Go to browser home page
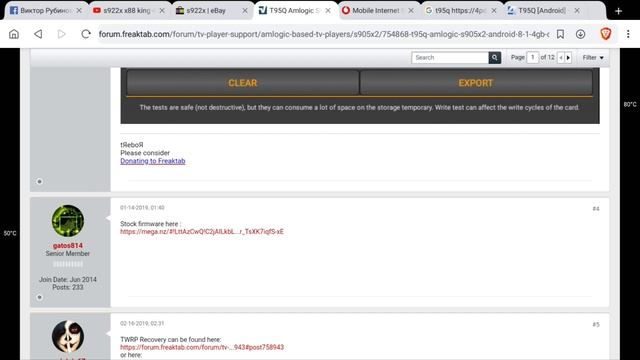Image resolution: width=640 pixels, height=360 pixels. [x=14, y=34]
